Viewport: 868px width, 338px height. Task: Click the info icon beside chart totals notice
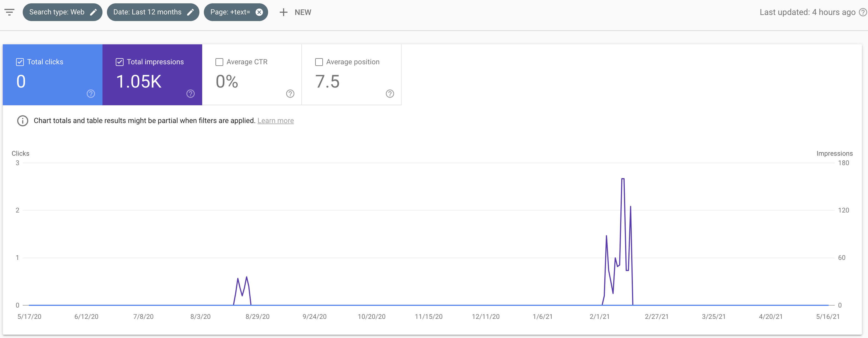(x=23, y=121)
